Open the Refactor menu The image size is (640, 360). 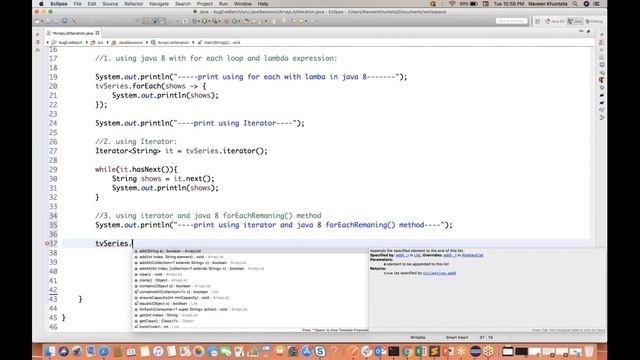134,4
